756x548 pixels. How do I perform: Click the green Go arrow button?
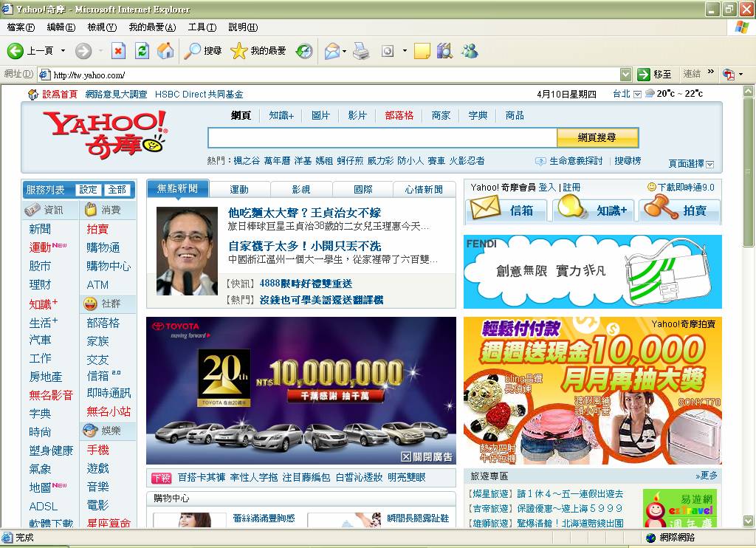click(x=643, y=75)
